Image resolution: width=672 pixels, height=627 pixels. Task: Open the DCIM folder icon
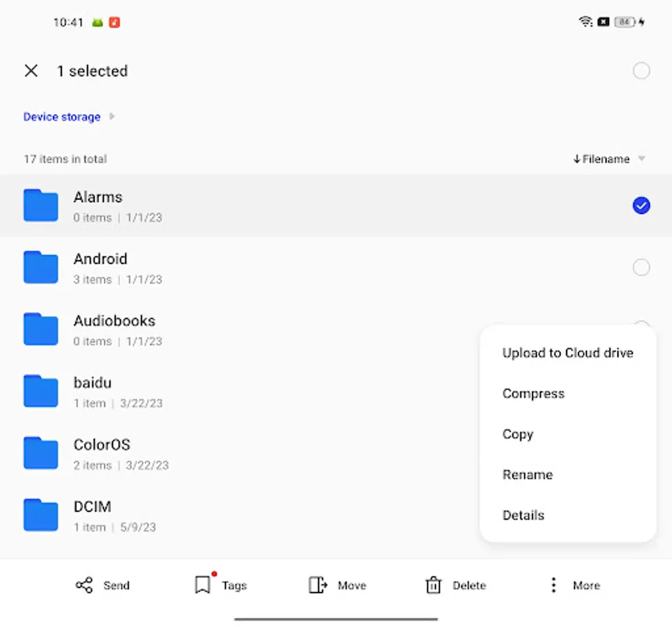click(40, 516)
